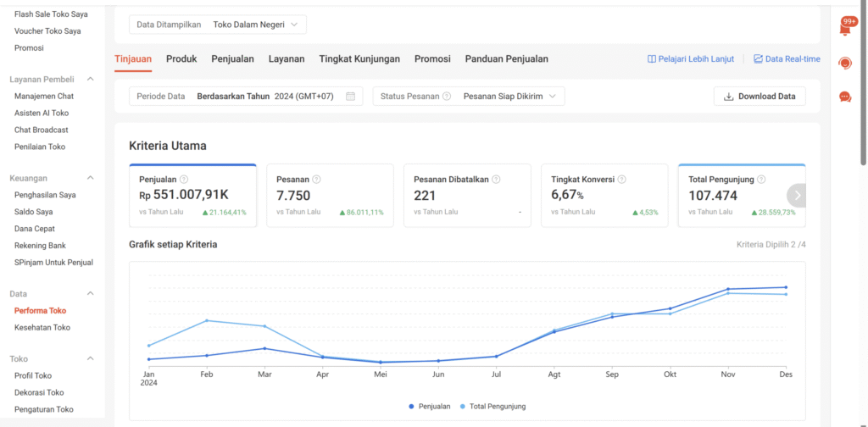This screenshot has width=868, height=427.
Task: Open the Data Ditampilkan dropdown
Action: tap(218, 25)
